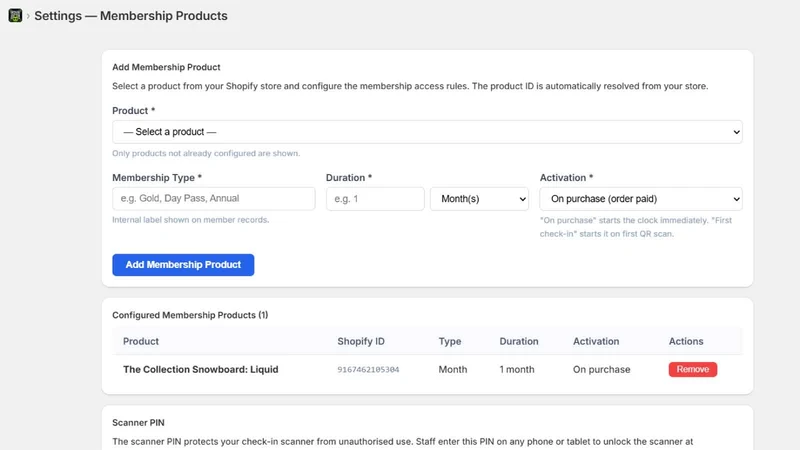Click the Scanner PIN heading
The height and width of the screenshot is (450, 800).
[x=138, y=422]
